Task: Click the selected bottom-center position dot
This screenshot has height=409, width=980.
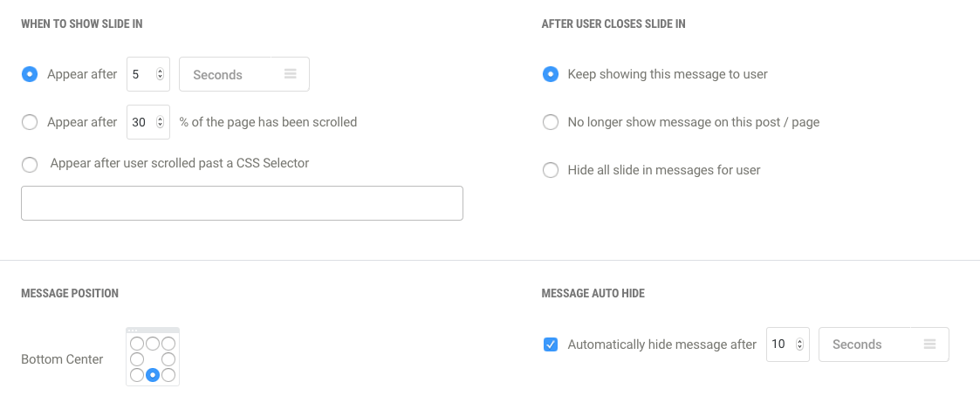Action: [x=153, y=375]
